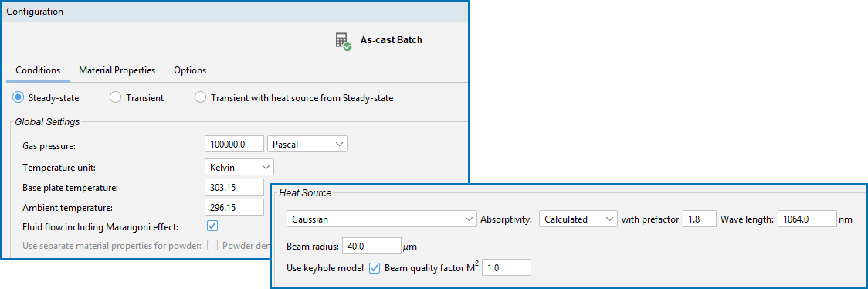Click the Wave length field 1064.0

click(807, 219)
